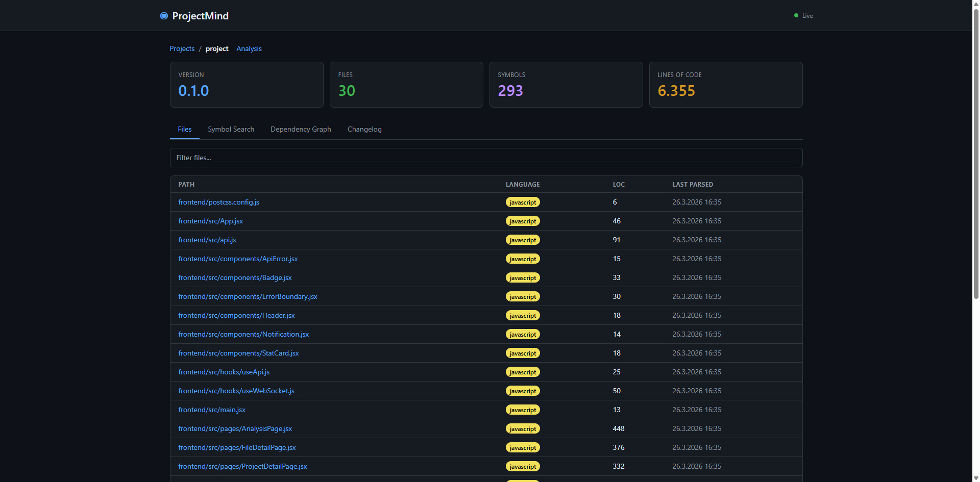The width and height of the screenshot is (980, 482).
Task: Open the useWebSocket.js hook file
Action: pyautogui.click(x=236, y=391)
